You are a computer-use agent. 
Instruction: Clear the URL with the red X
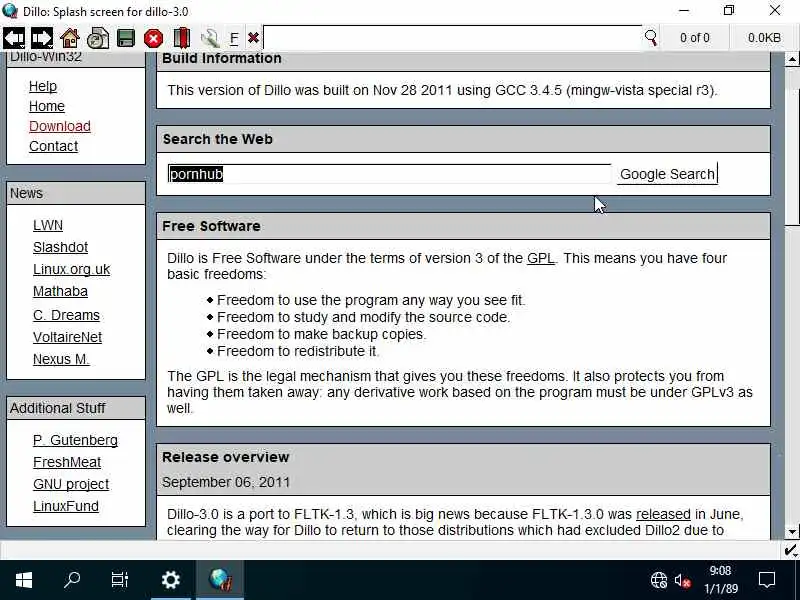pos(253,38)
